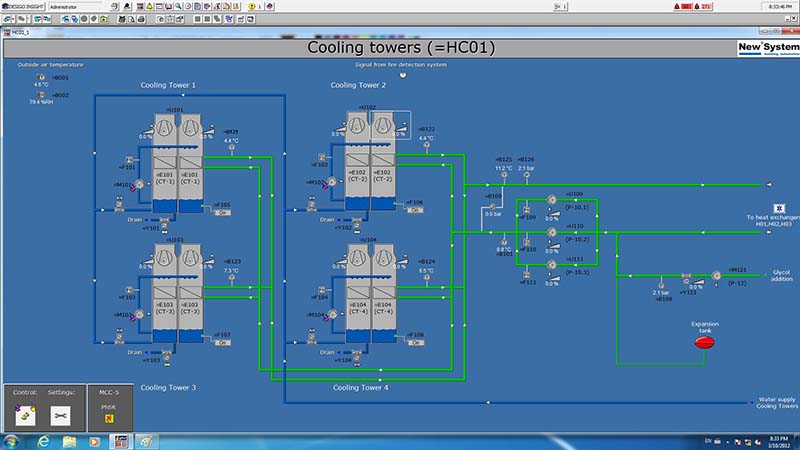Toggle the F106 On indicator
Viewport: 800px width, 450px height.
[415, 210]
